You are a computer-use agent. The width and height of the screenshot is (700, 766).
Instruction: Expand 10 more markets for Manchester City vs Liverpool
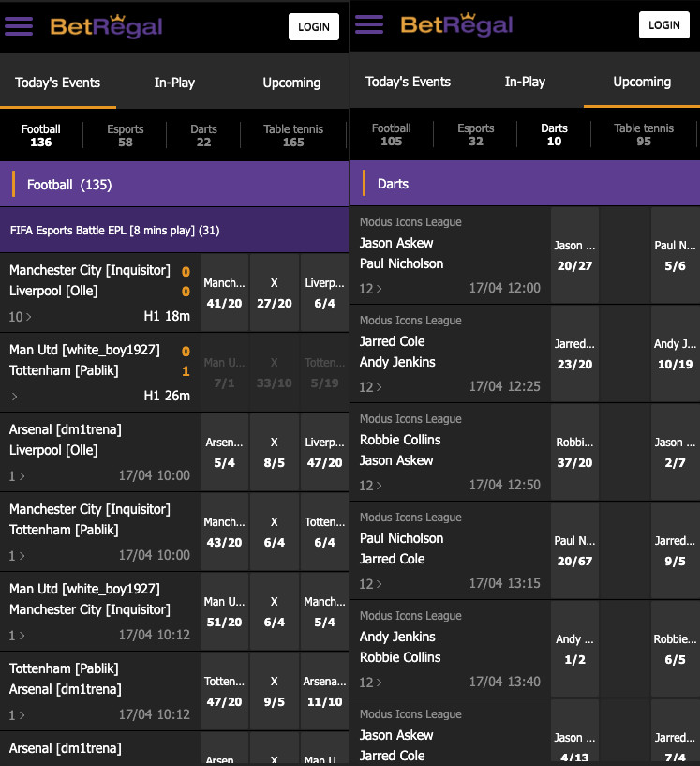pyautogui.click(x=20, y=317)
